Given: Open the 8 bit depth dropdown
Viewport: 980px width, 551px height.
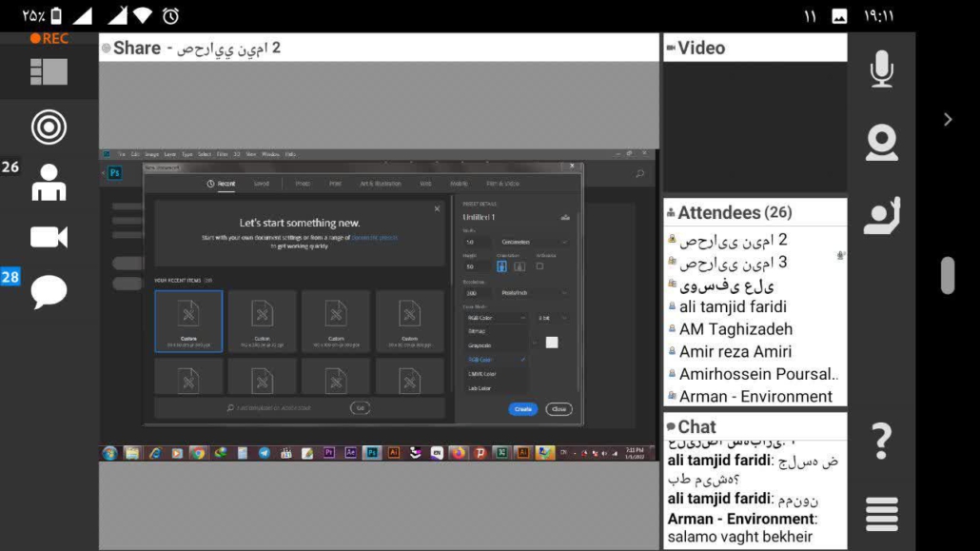Looking at the screenshot, I should click(x=553, y=318).
